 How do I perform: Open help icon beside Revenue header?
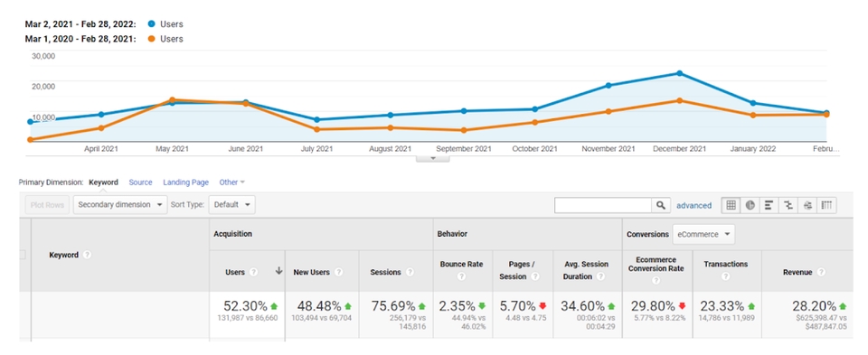pos(821,272)
